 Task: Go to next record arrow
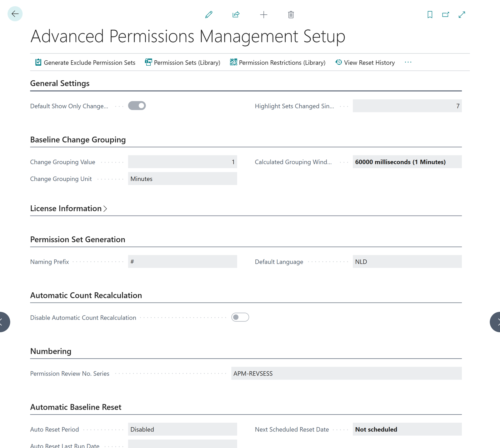(x=497, y=322)
